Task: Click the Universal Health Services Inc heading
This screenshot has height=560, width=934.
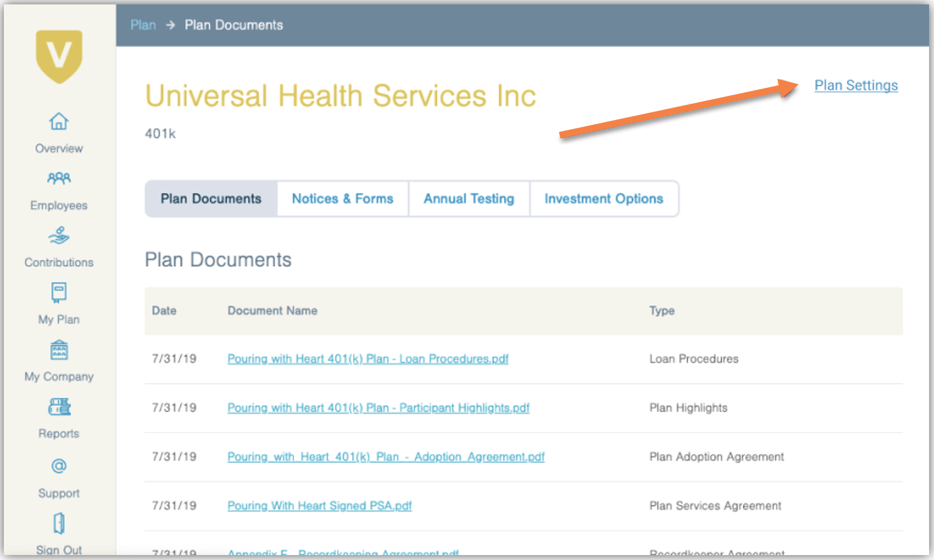Action: point(340,96)
